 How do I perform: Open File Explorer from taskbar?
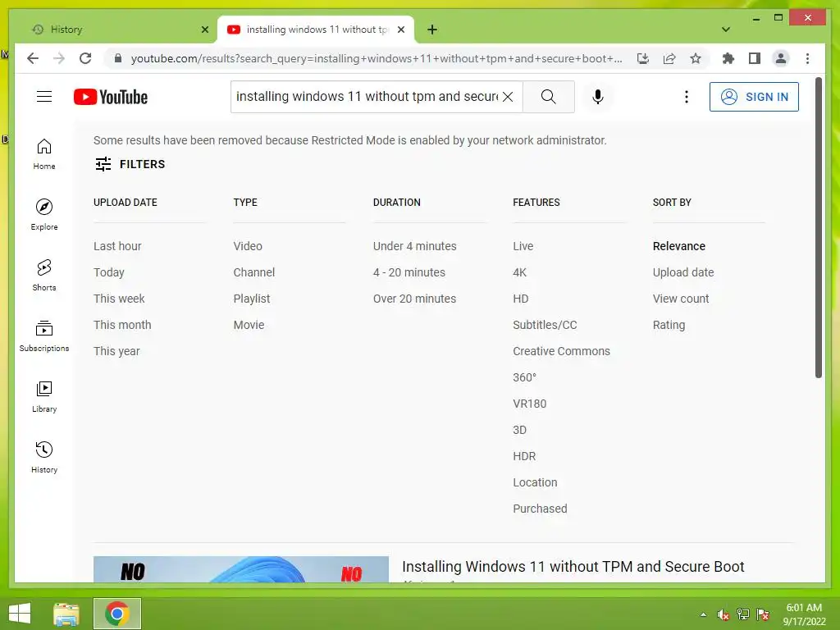click(66, 614)
